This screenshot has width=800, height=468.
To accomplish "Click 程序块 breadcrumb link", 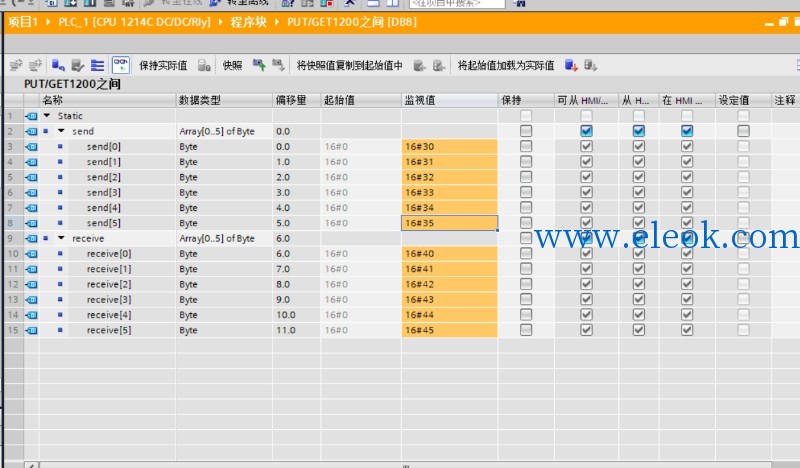I will coord(248,22).
